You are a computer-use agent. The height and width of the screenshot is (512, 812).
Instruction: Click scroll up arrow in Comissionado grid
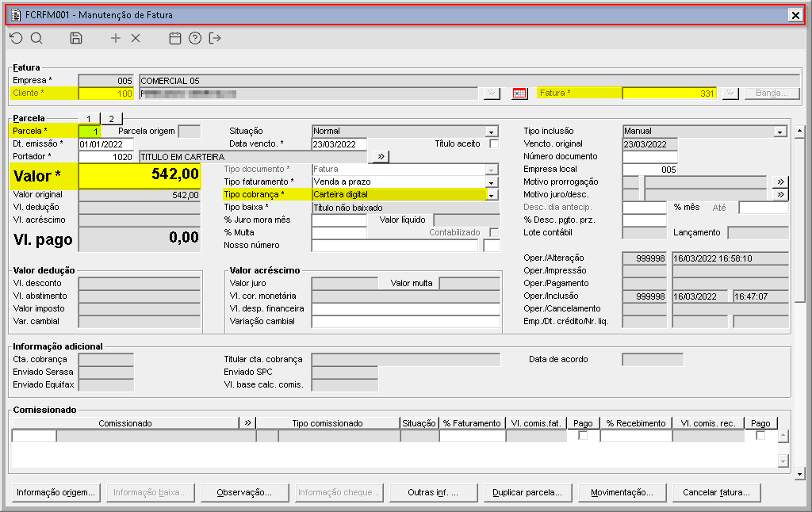[x=783, y=437]
